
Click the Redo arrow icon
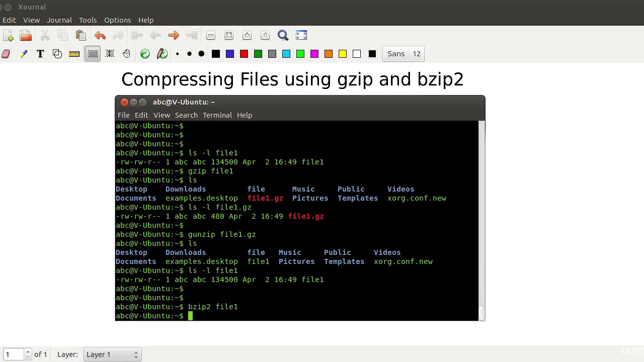click(x=118, y=35)
